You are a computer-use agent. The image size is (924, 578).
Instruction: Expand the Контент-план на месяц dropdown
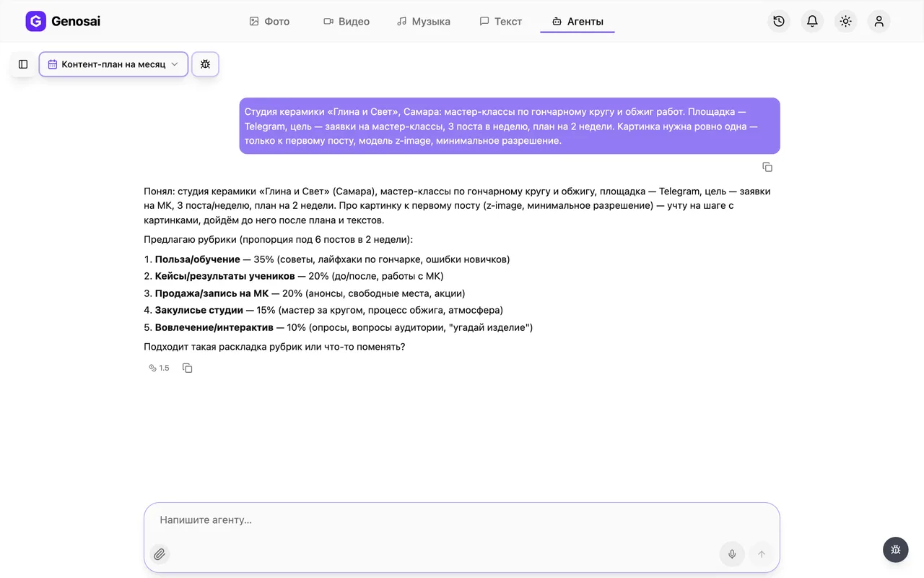(x=113, y=64)
